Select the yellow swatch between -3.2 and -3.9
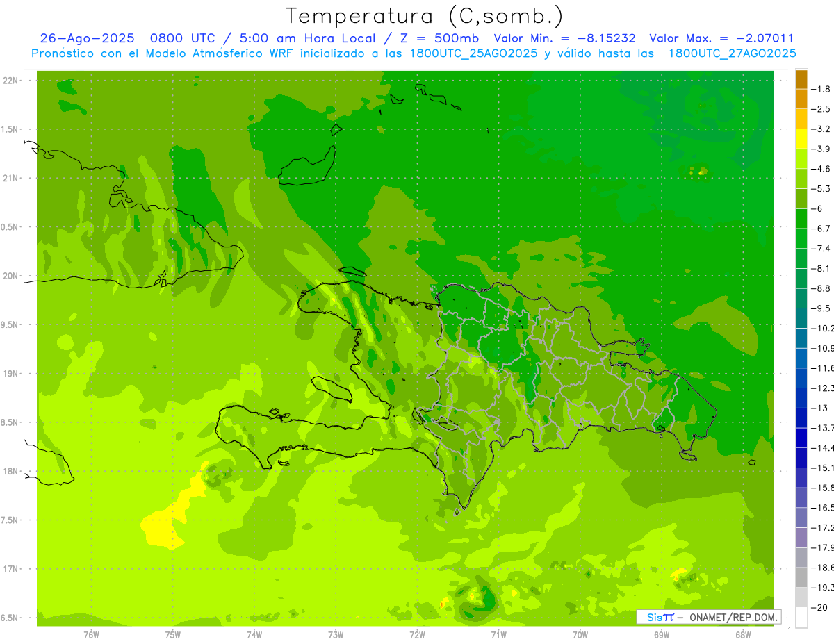834x644 pixels. click(x=801, y=139)
